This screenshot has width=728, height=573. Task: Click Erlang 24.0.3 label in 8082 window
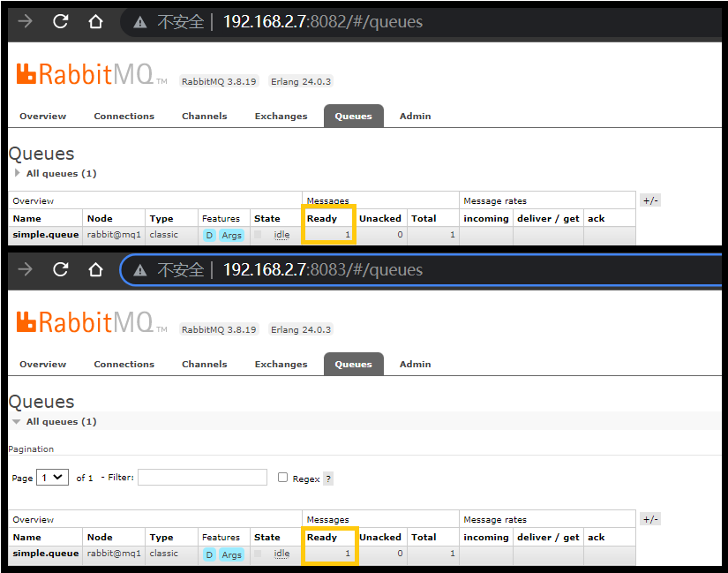[x=301, y=81]
